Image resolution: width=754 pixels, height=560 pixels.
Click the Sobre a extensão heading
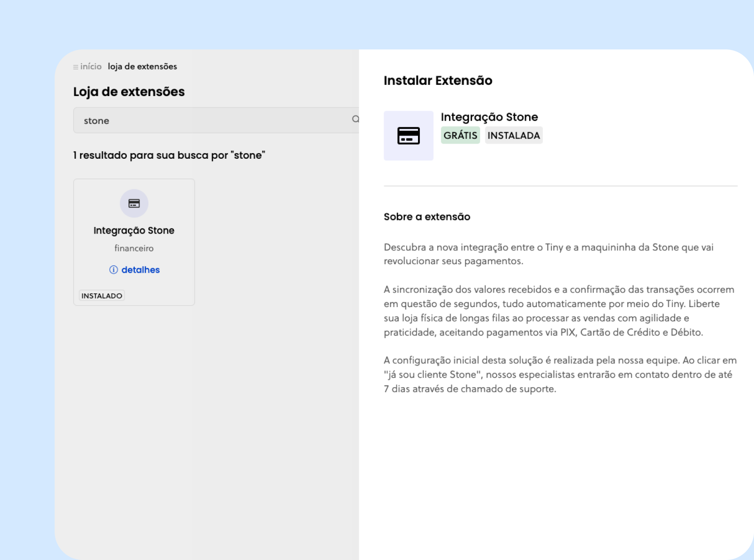[x=427, y=217]
